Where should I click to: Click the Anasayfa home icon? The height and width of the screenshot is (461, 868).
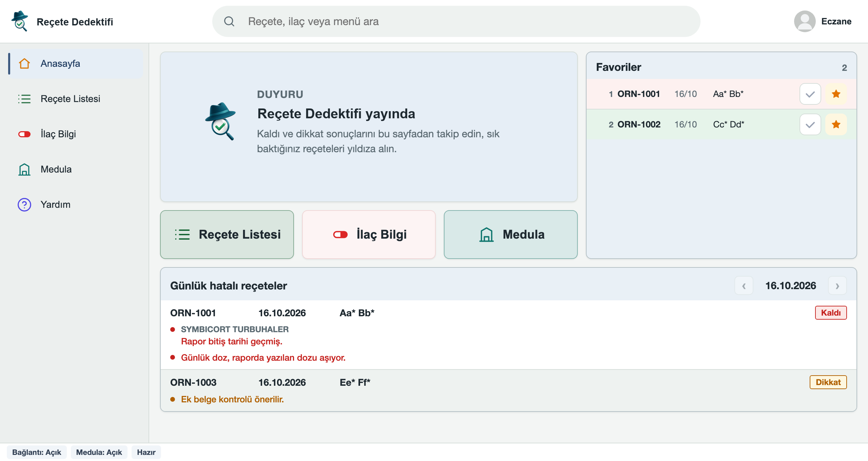tap(24, 63)
